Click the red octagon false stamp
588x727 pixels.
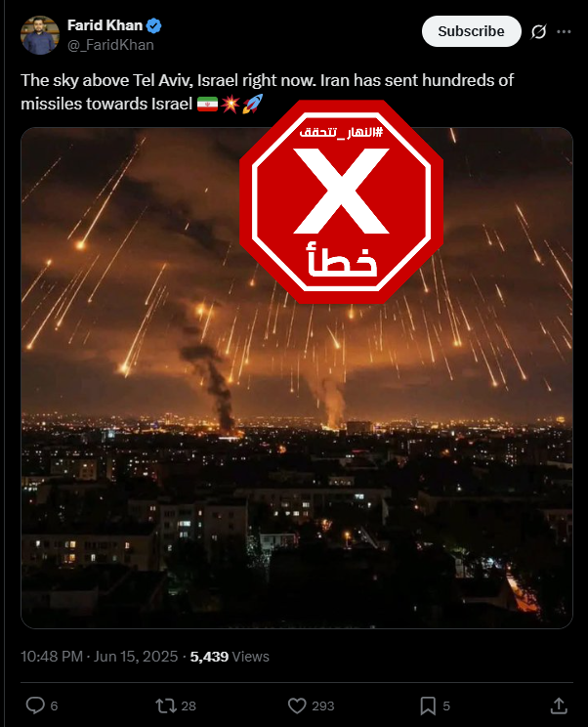342,201
